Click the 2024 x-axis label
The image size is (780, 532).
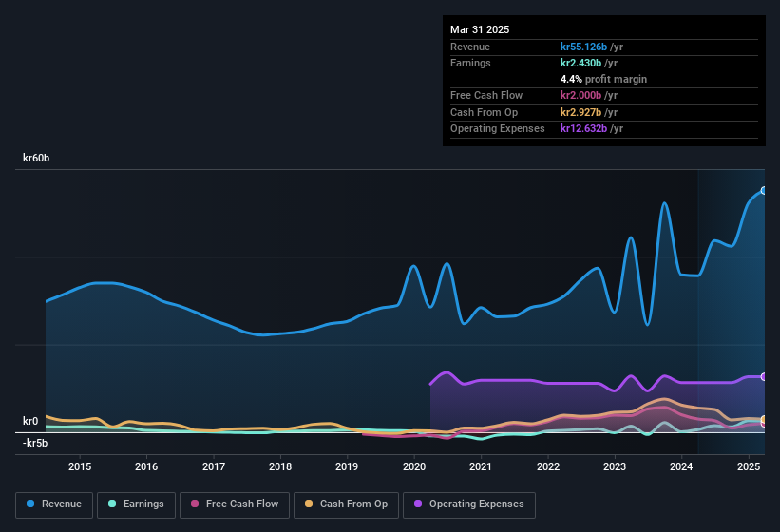point(681,466)
